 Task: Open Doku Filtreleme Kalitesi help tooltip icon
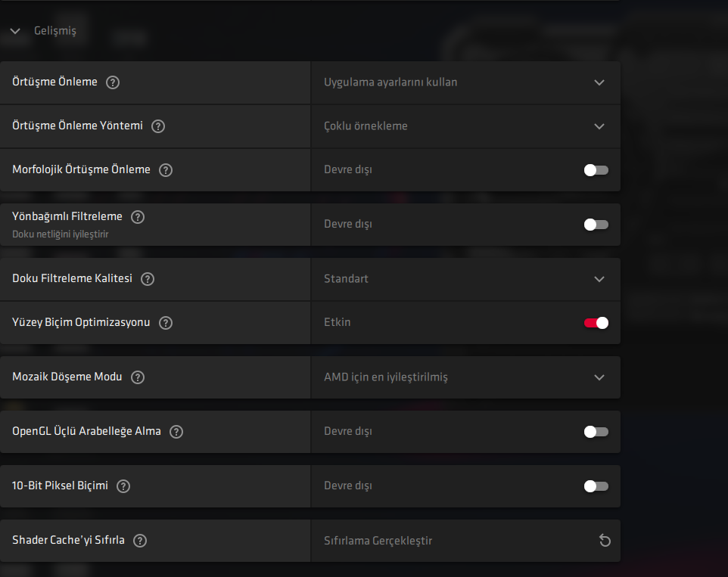pos(148,279)
